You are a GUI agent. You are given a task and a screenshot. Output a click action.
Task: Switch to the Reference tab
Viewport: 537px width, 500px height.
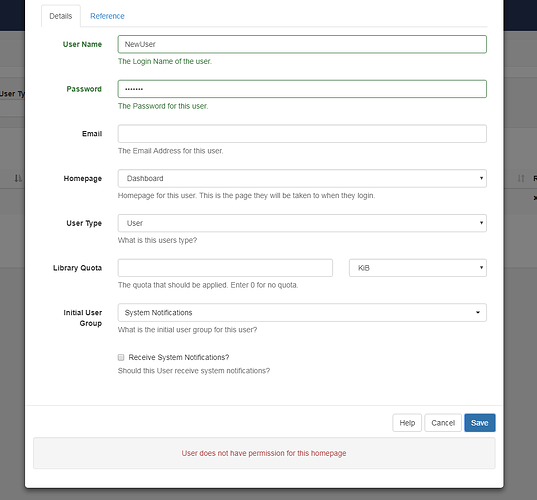click(x=107, y=16)
